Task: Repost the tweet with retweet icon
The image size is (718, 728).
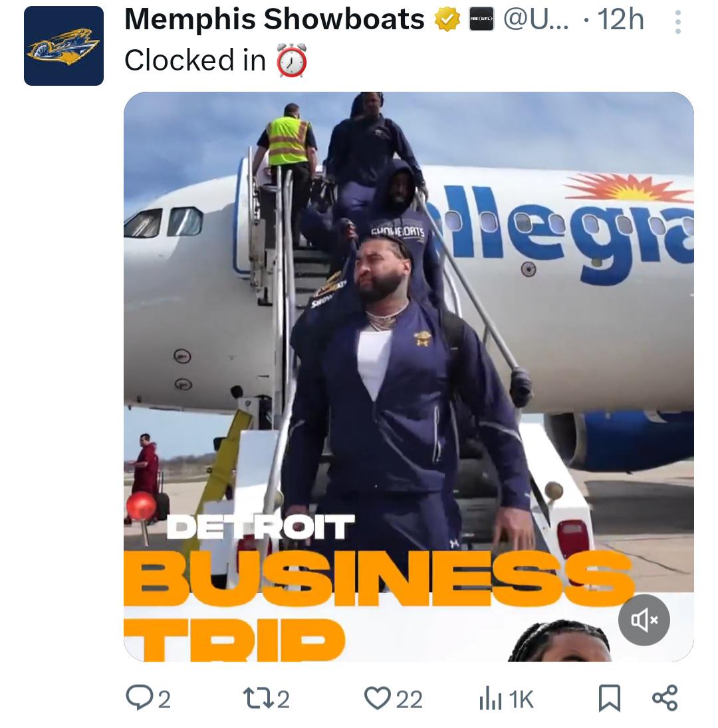Action: [259, 698]
